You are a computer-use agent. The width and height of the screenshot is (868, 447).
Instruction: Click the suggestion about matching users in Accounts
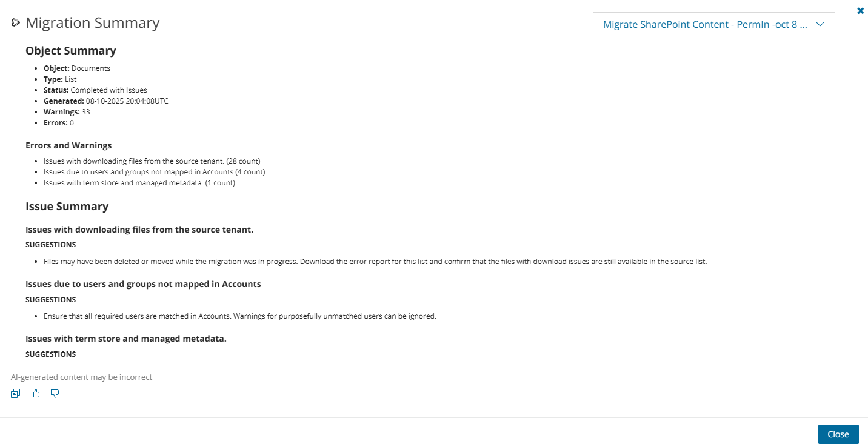(239, 316)
